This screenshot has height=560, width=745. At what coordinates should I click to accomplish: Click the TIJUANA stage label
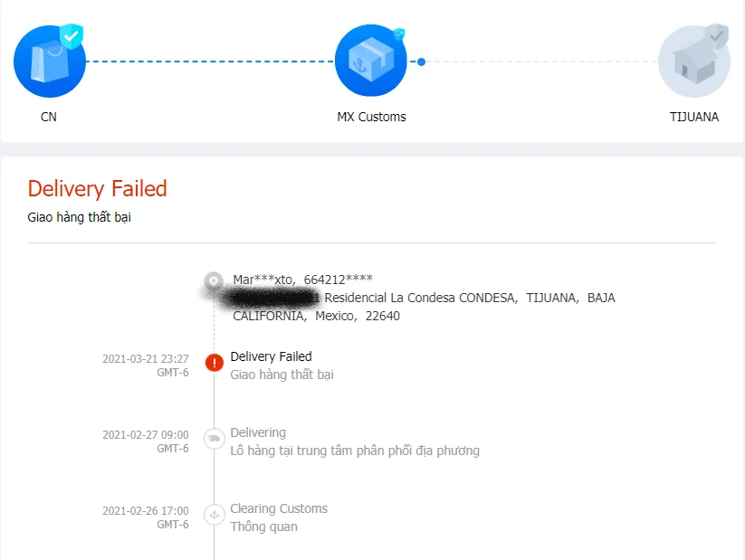[x=694, y=117]
